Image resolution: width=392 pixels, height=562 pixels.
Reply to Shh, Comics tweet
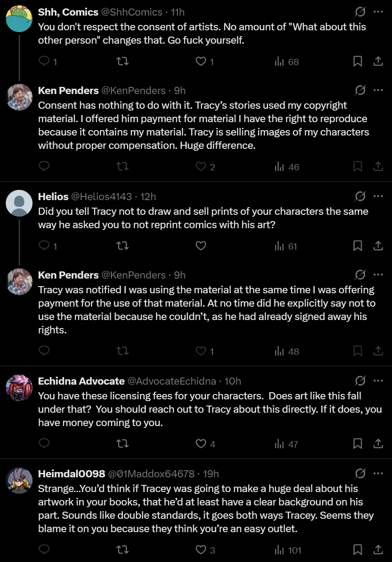click(x=44, y=62)
